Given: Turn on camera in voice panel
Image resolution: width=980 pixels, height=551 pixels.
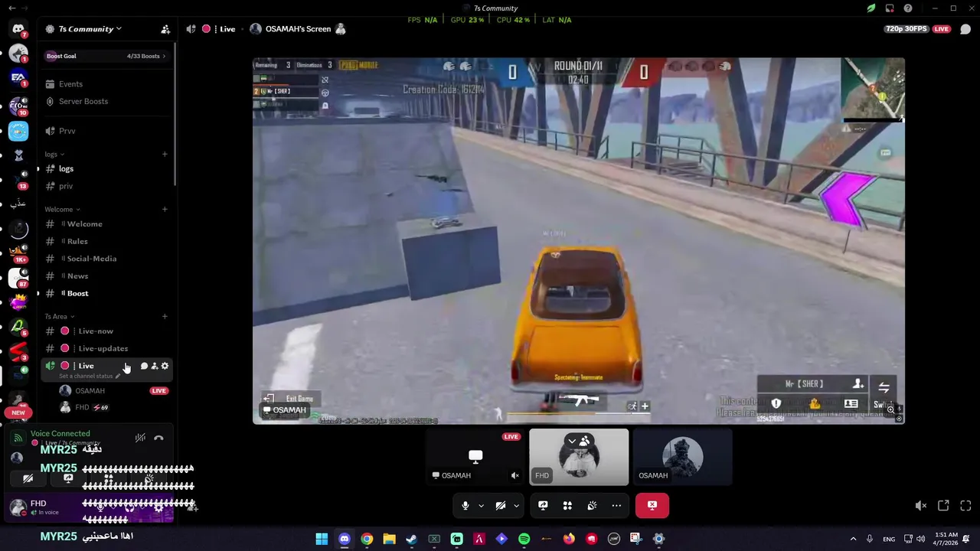Looking at the screenshot, I should point(28,478).
